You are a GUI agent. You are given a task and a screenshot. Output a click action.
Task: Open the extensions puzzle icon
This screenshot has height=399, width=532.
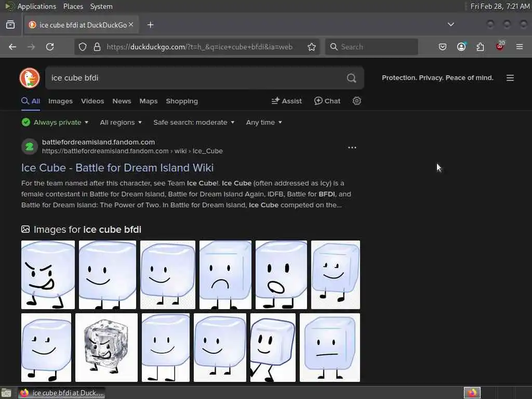pos(481,47)
